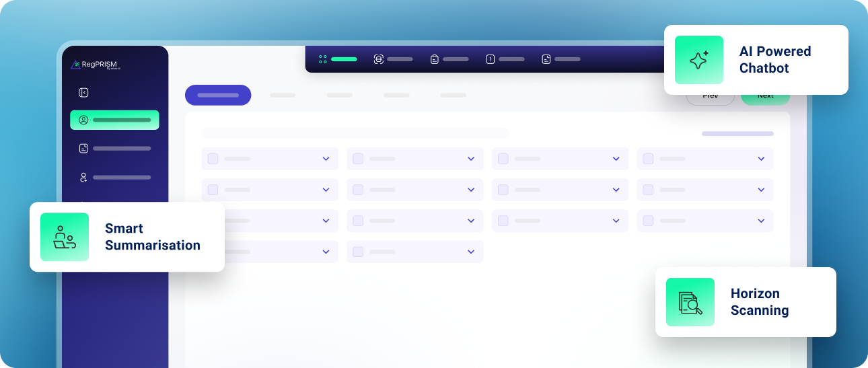Expand the chevron in first row, fourth column field

(x=761, y=159)
